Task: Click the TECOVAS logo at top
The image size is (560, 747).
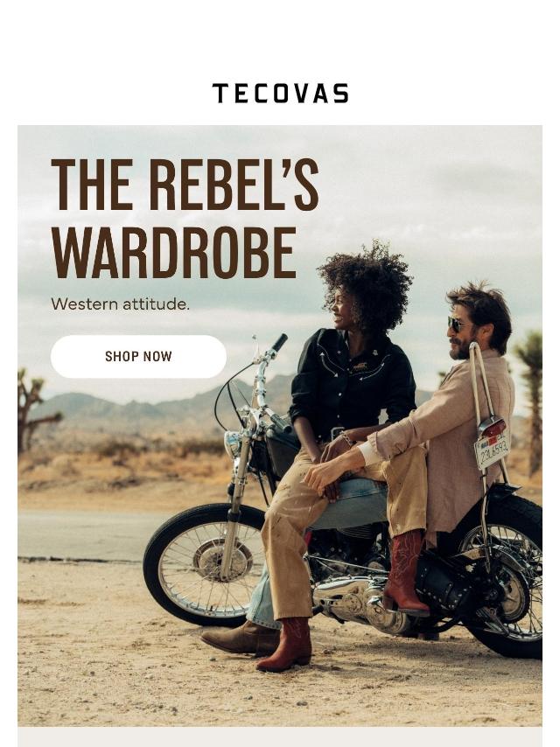Action: (280, 94)
